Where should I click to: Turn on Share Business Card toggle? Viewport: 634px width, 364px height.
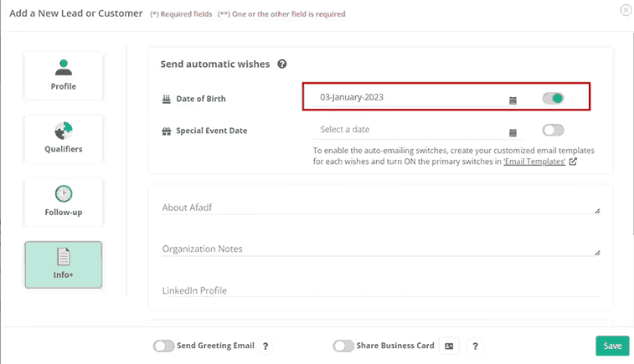click(x=343, y=346)
